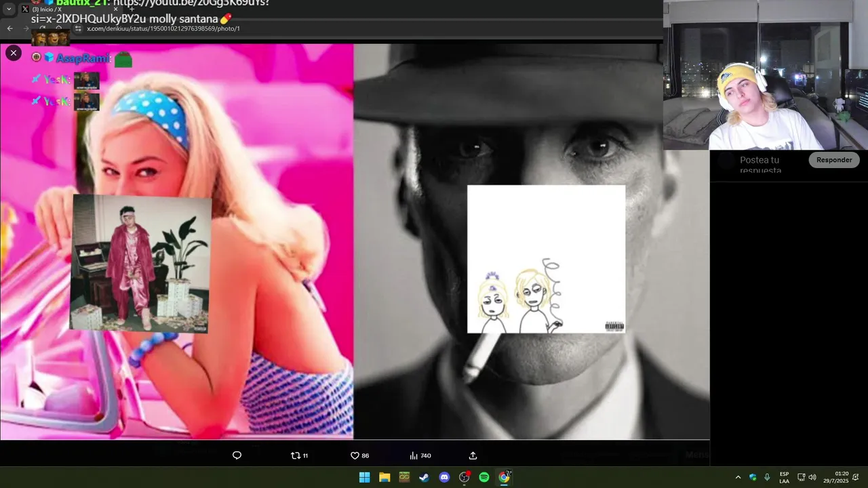Open Google Chrome from the taskbar
The width and height of the screenshot is (868, 488).
point(504,477)
